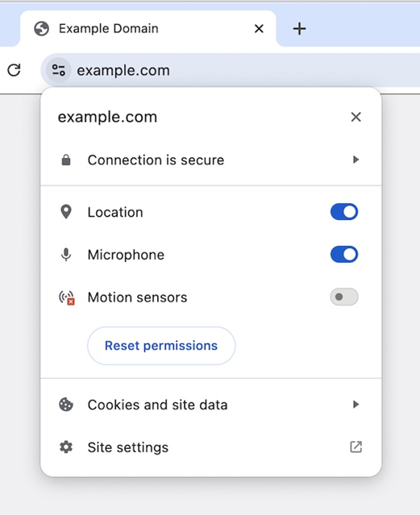Click the globe favicon on Example Domain tab
This screenshot has height=515, width=420.
42,28
